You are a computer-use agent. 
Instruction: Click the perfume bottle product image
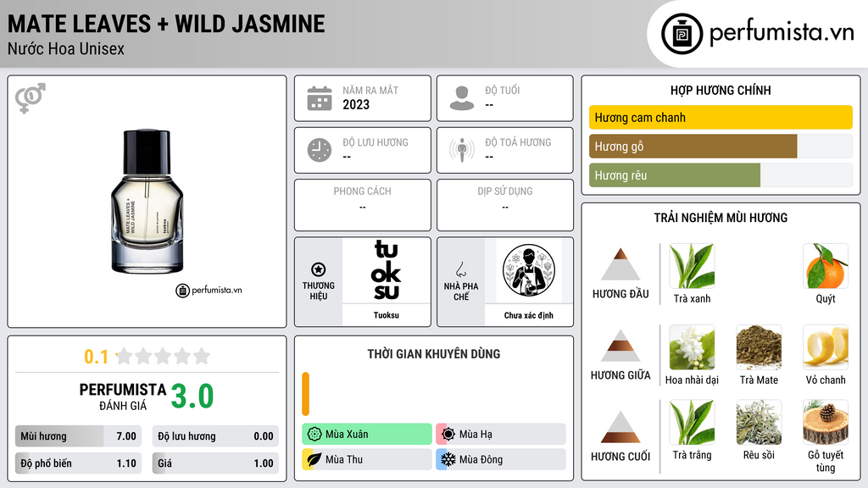pos(147,202)
